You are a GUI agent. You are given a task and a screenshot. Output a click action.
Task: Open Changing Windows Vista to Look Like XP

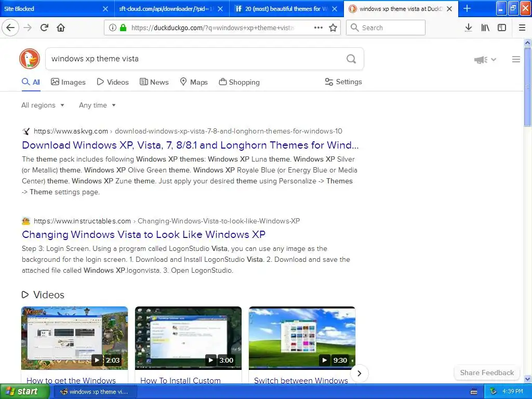point(143,234)
